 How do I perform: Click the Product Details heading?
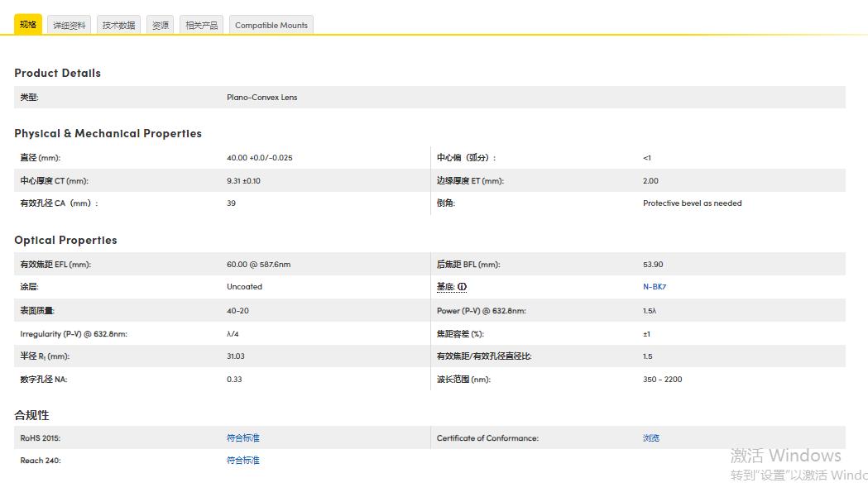[57, 73]
